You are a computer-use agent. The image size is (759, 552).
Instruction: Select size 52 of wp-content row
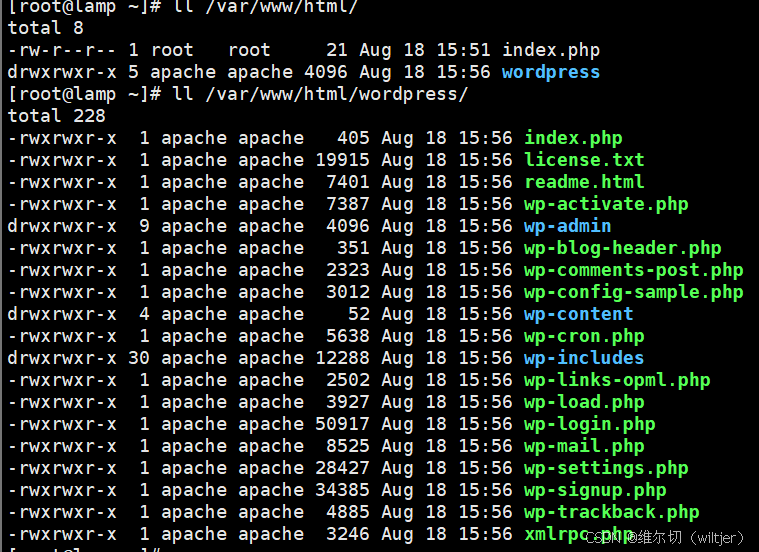click(359, 314)
